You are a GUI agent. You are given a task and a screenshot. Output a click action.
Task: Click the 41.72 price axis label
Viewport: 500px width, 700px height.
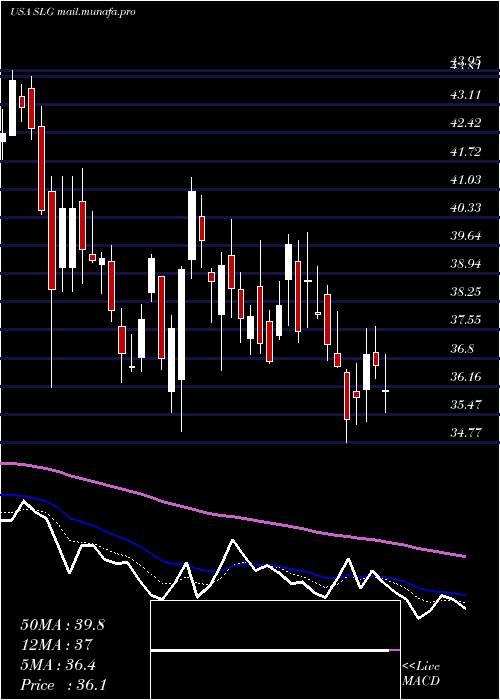click(x=466, y=151)
